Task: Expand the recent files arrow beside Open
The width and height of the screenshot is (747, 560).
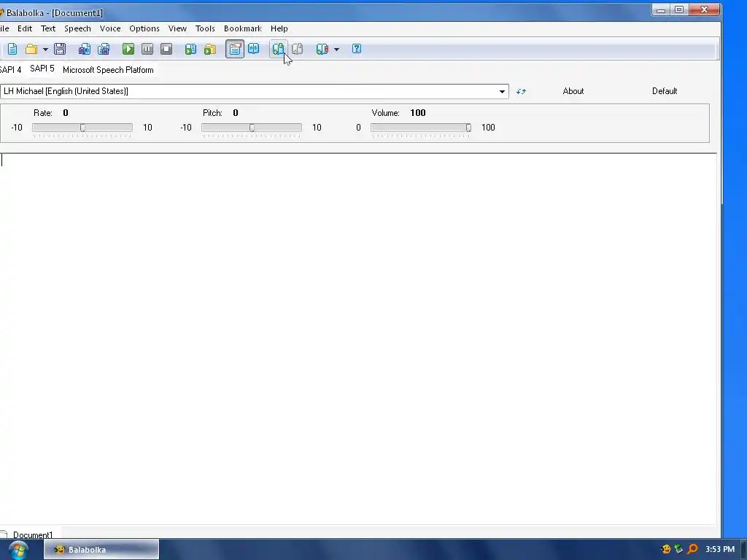Action: tap(45, 49)
